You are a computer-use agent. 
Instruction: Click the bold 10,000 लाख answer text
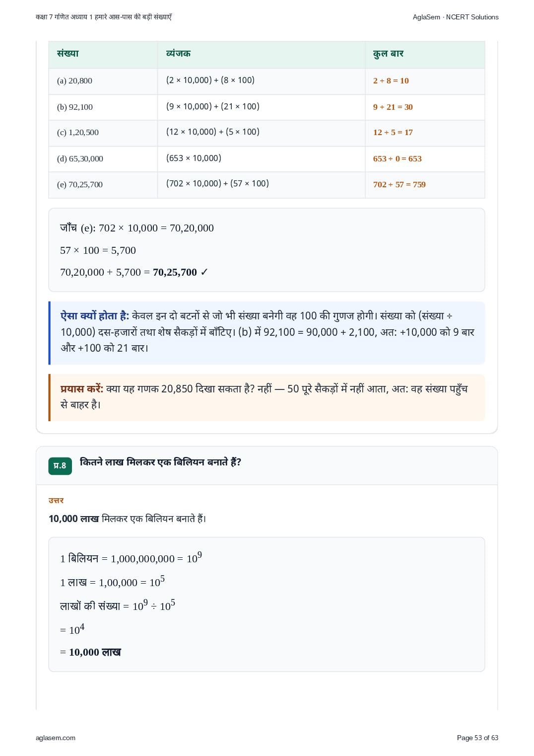point(73,519)
